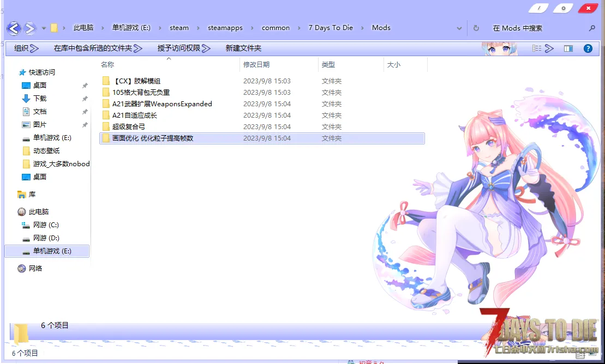Viewport: 605px width, 364px height.
Task: Navigate to 此电脑 in address breadcrumb
Action: pyautogui.click(x=83, y=28)
